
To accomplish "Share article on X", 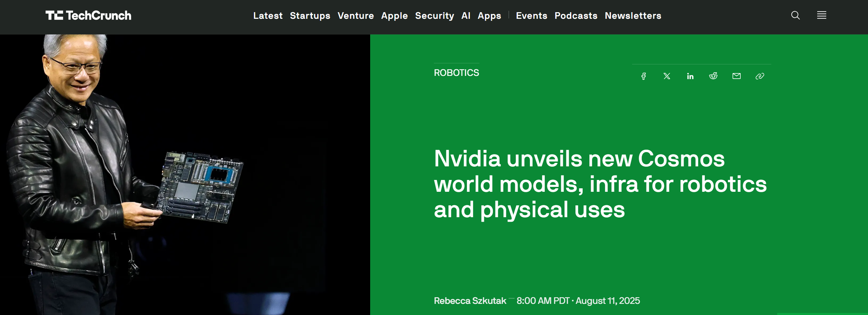I will [667, 76].
